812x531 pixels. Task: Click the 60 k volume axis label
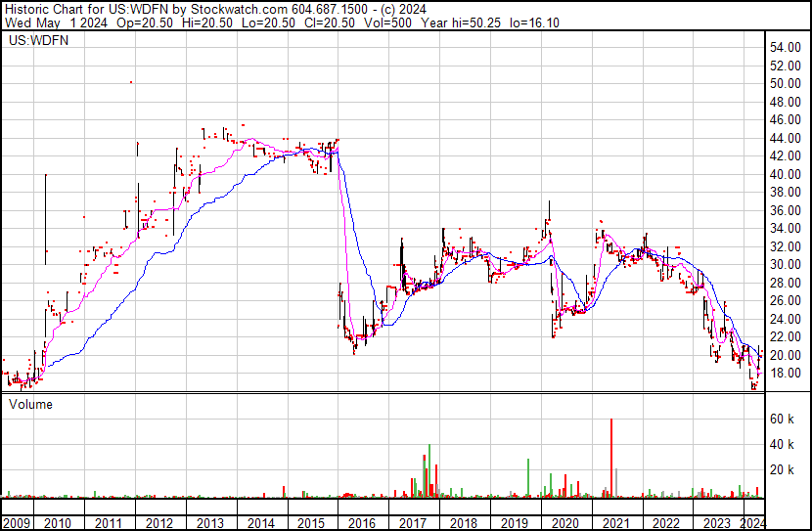point(783,419)
